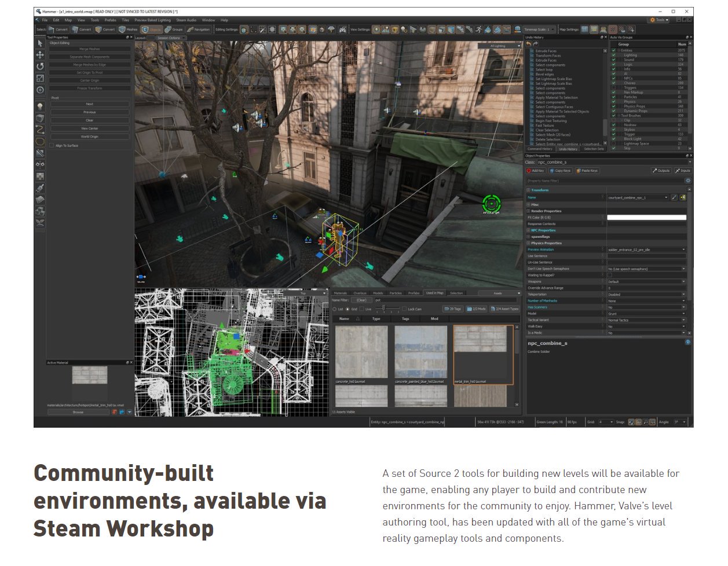Screen dimensions: 728x566
Task: Toggle visibility of the Lighting vis group
Action: (614, 56)
